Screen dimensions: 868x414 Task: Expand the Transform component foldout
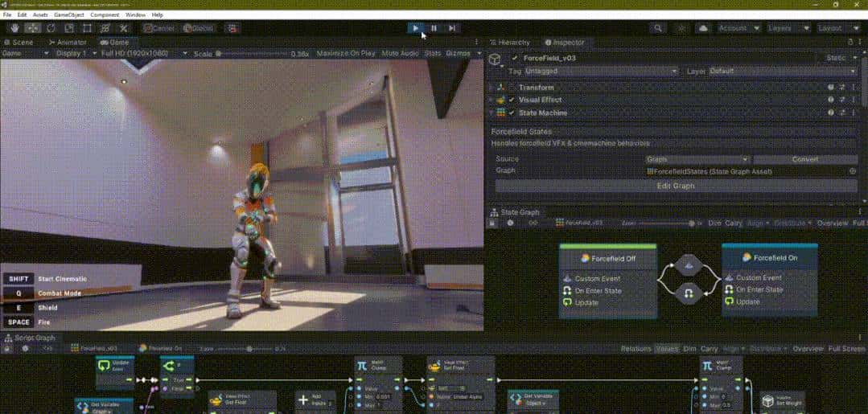click(492, 88)
